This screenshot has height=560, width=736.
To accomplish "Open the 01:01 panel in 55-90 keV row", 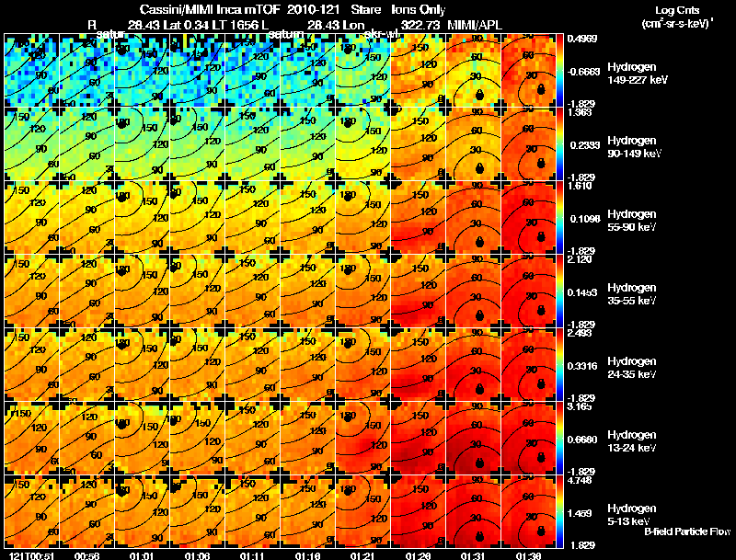I will coord(142,218).
